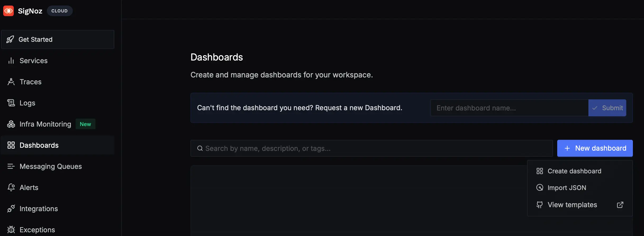Go to Alerts
The image size is (644, 236).
tap(58, 187)
